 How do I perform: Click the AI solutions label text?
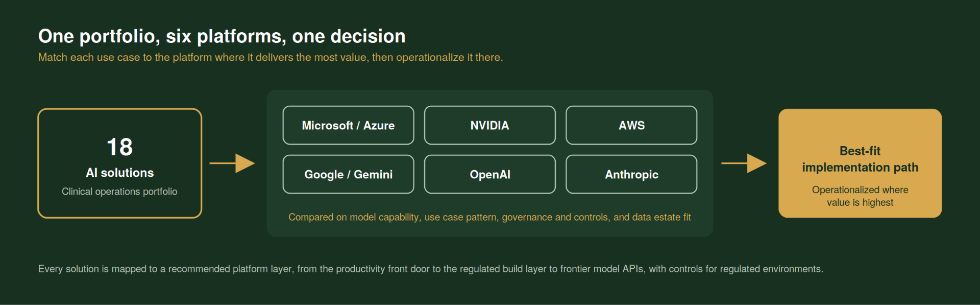(120, 173)
